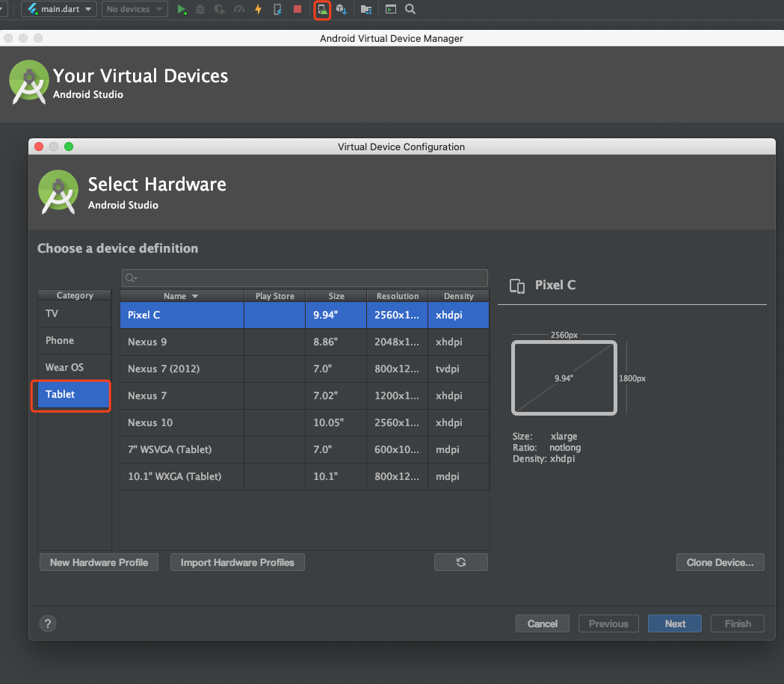
Task: Click the Cancel button
Action: [x=543, y=623]
